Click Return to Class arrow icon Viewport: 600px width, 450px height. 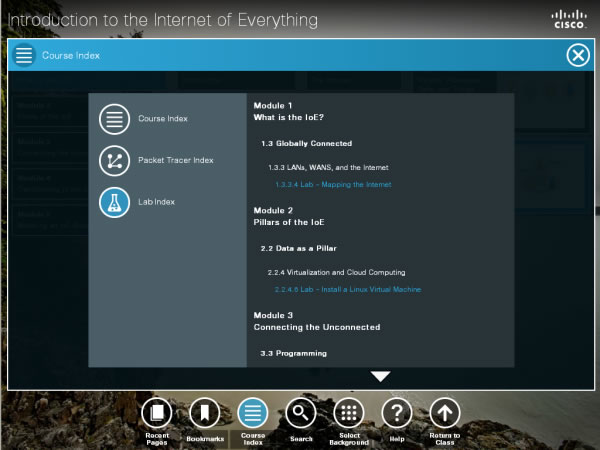tap(444, 412)
